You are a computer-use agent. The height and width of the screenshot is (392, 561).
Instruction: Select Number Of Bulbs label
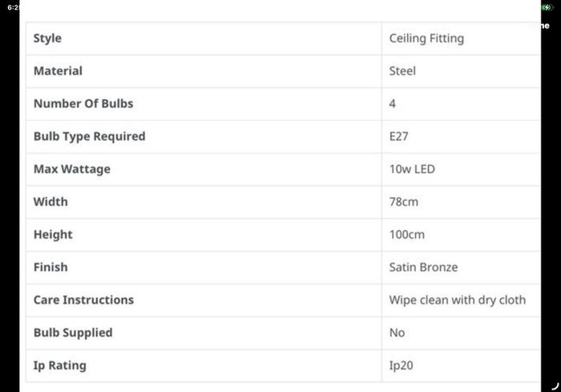click(83, 103)
